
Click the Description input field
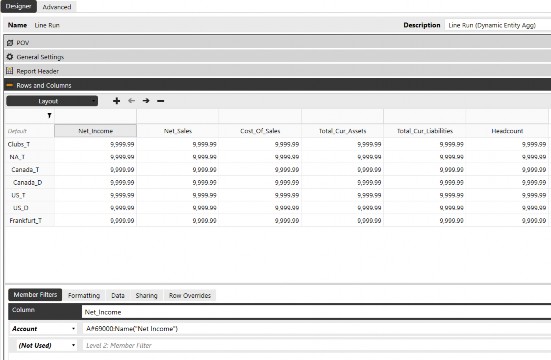(498, 25)
